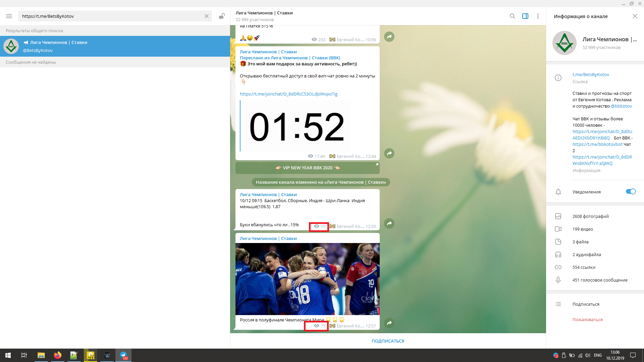Click the video camera icon

tap(558, 229)
